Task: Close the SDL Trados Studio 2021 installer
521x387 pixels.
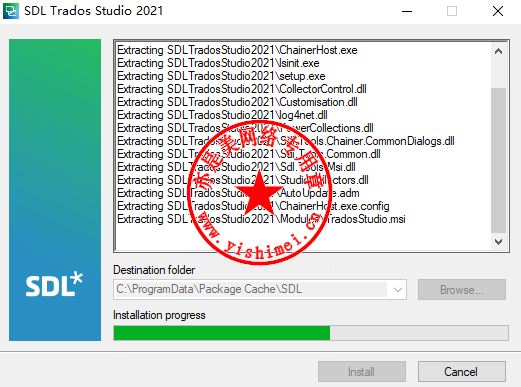Action: pyautogui.click(x=498, y=11)
